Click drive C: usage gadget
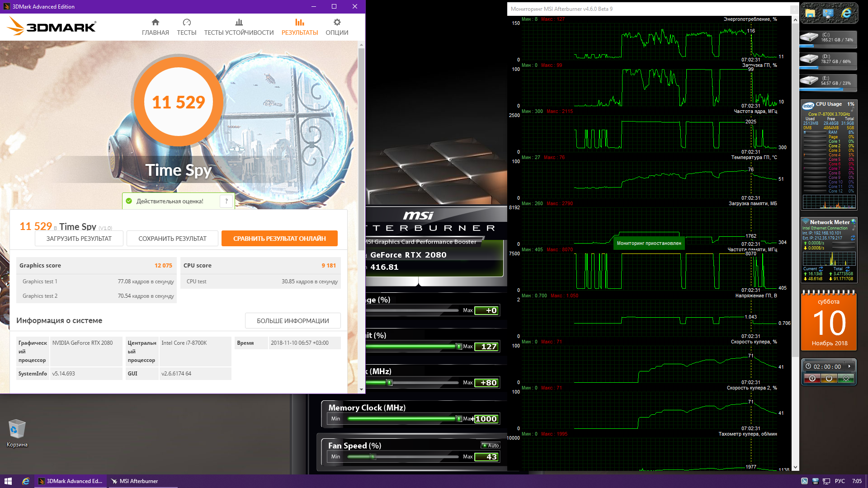The image size is (868, 488). pyautogui.click(x=828, y=38)
